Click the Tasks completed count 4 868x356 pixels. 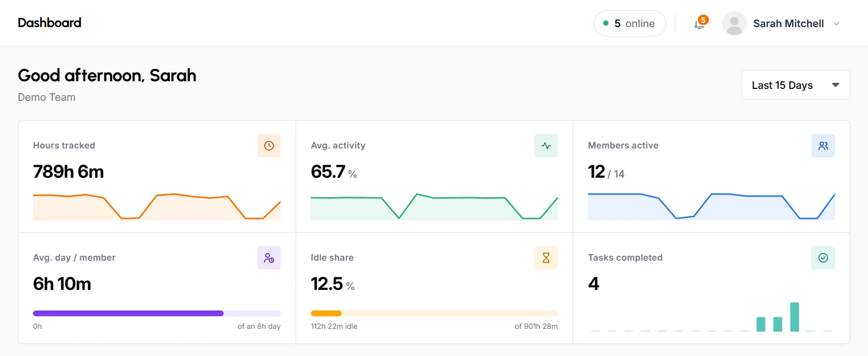click(593, 284)
